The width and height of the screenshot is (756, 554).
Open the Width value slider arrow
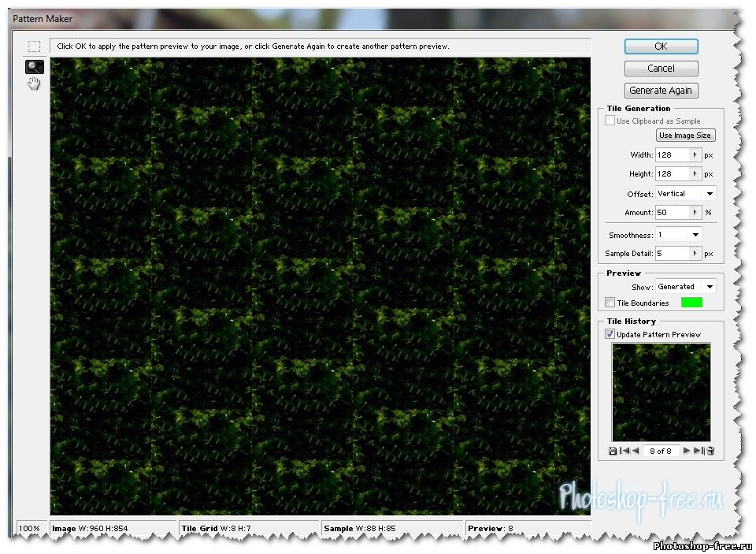[x=695, y=155]
